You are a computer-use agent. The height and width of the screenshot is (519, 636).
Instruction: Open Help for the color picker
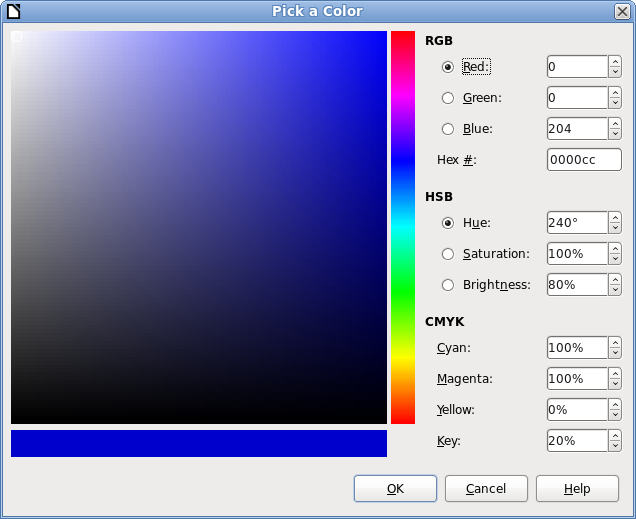click(577, 489)
